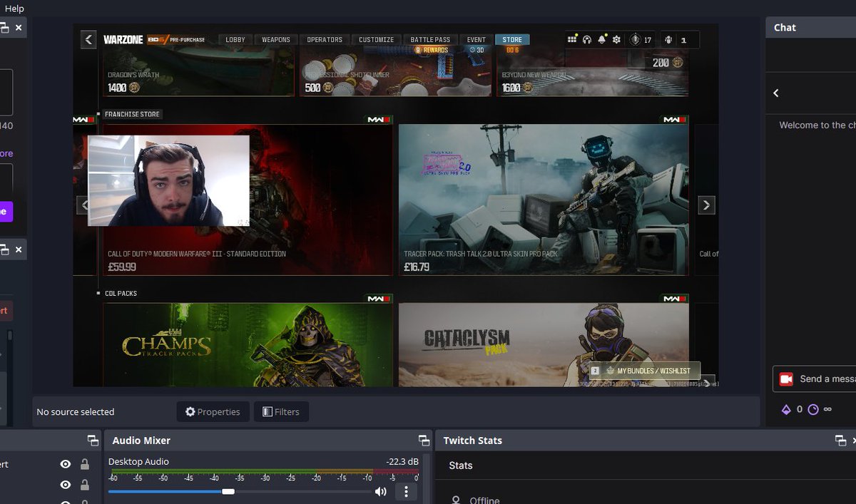Pop out the dock left of the Audio Mixer
856x504 pixels.
93,441
